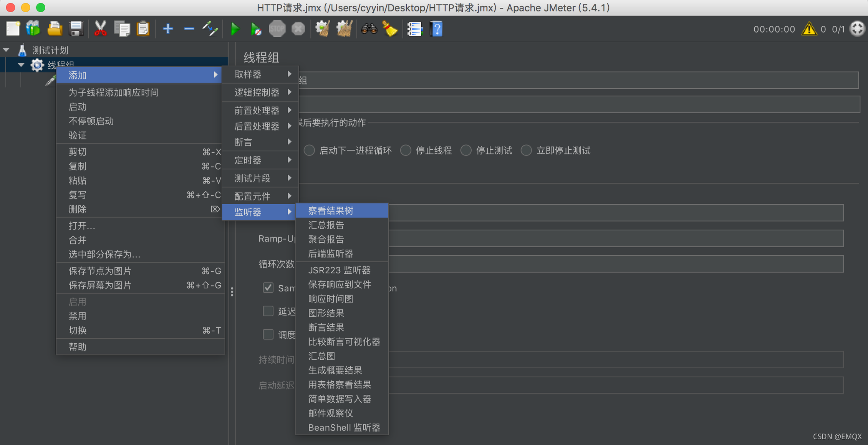Screen dimensions: 868x445
Task: Click the Collapse all minus icon
Action: pos(189,29)
